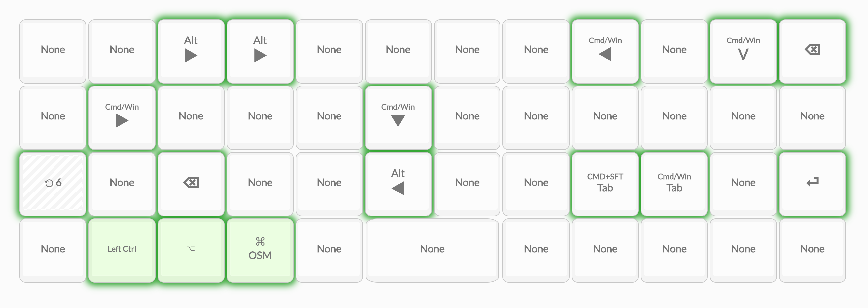Viewport: 868px width, 308px height.
Task: Select the Option symbol modifier key
Action: 191,250
